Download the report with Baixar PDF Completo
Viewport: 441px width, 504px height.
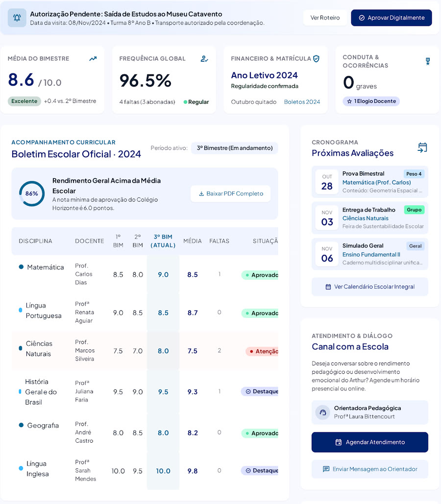tap(231, 193)
